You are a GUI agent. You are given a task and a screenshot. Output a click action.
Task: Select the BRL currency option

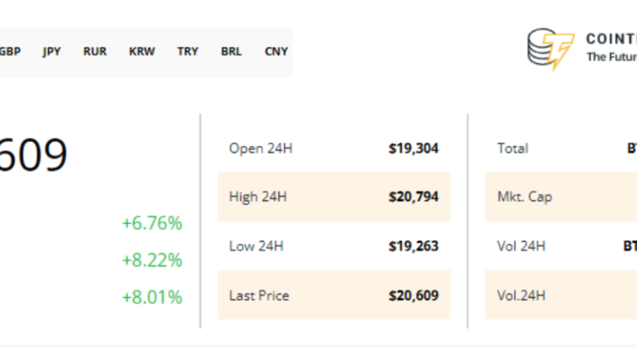(231, 52)
